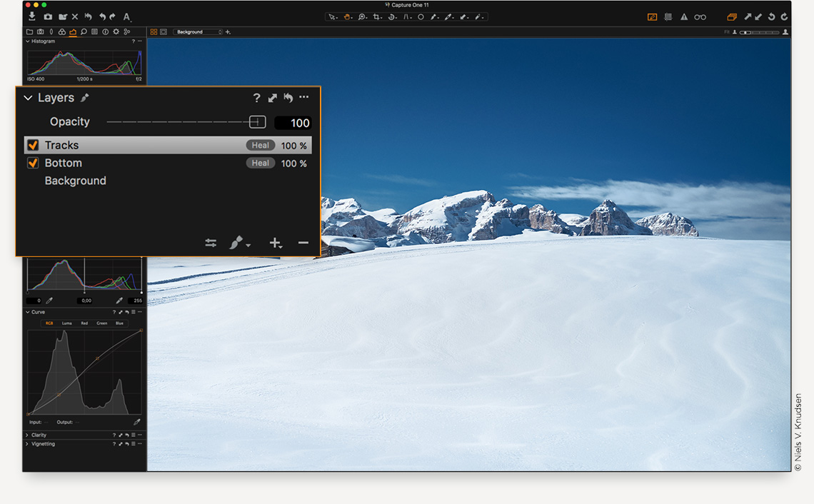
Task: Click the exposure warning triangle icon
Action: tap(683, 16)
